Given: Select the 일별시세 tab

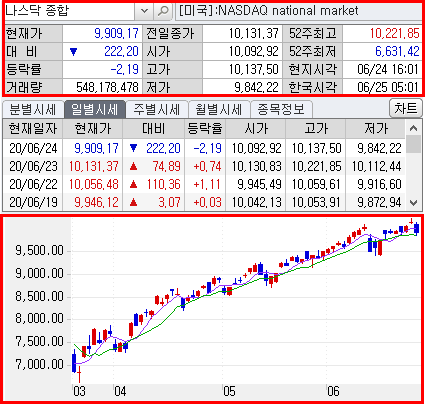Looking at the screenshot, I should [95, 109].
